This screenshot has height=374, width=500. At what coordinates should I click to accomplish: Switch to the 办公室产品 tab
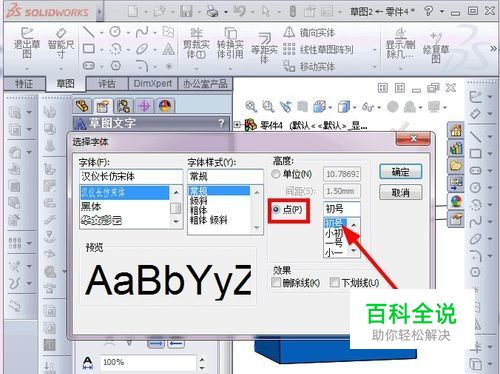[x=205, y=84]
